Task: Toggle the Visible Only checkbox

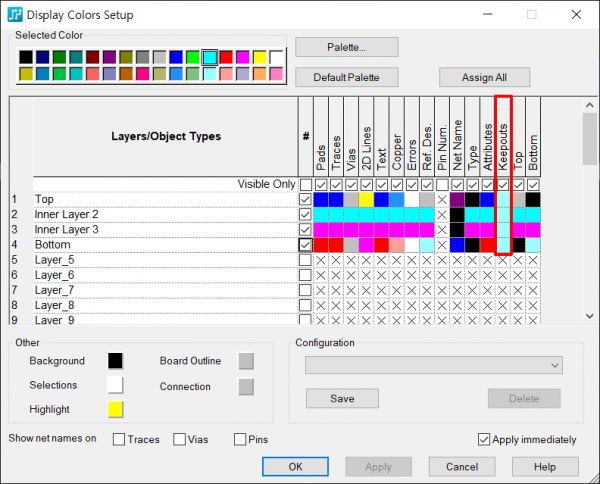Action: point(305,185)
